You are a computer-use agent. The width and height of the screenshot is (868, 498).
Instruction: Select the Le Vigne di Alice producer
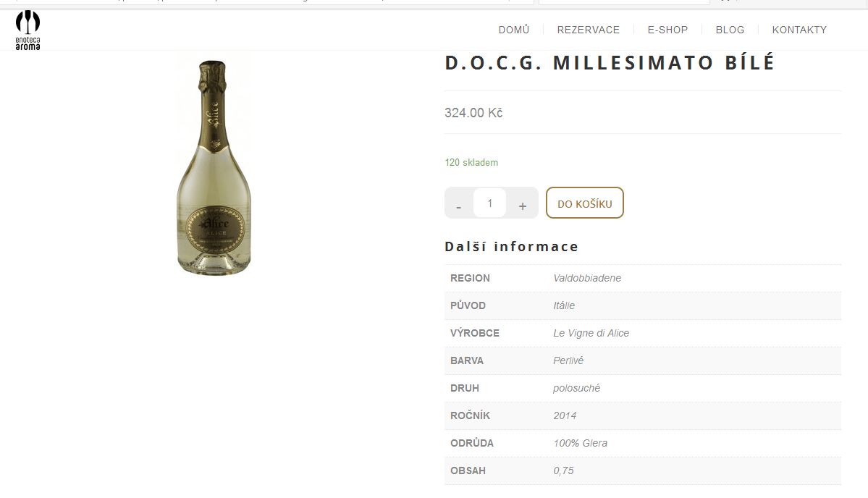coord(591,333)
